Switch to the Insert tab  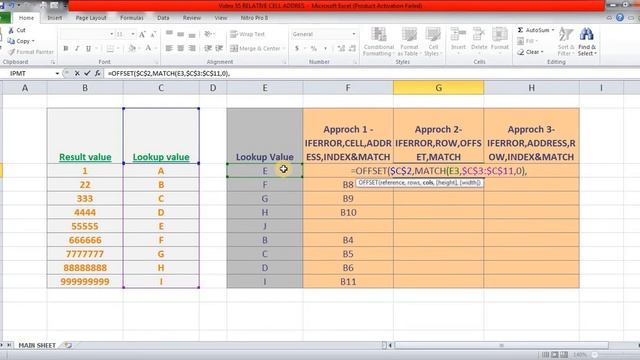55,18
